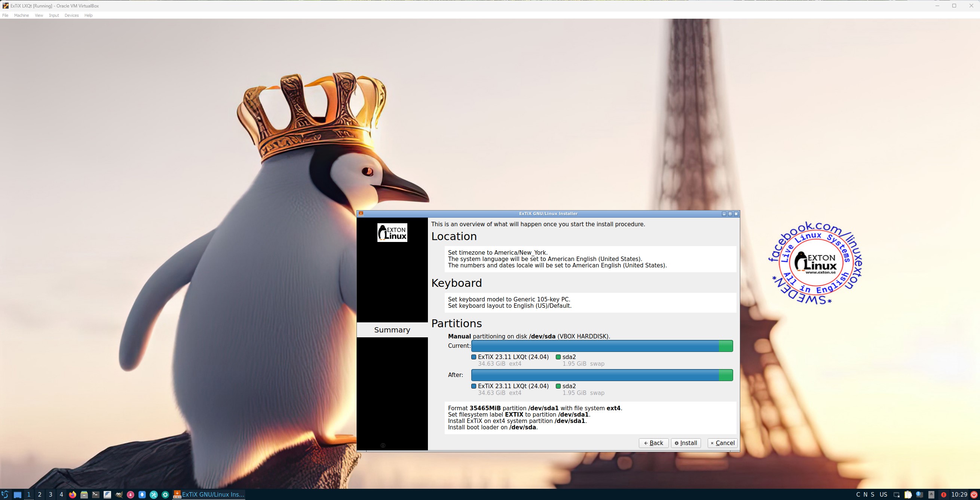The image size is (980, 500).
Task: Click 'Set keyboard model to Generic 105-key PC.'
Action: click(x=509, y=299)
